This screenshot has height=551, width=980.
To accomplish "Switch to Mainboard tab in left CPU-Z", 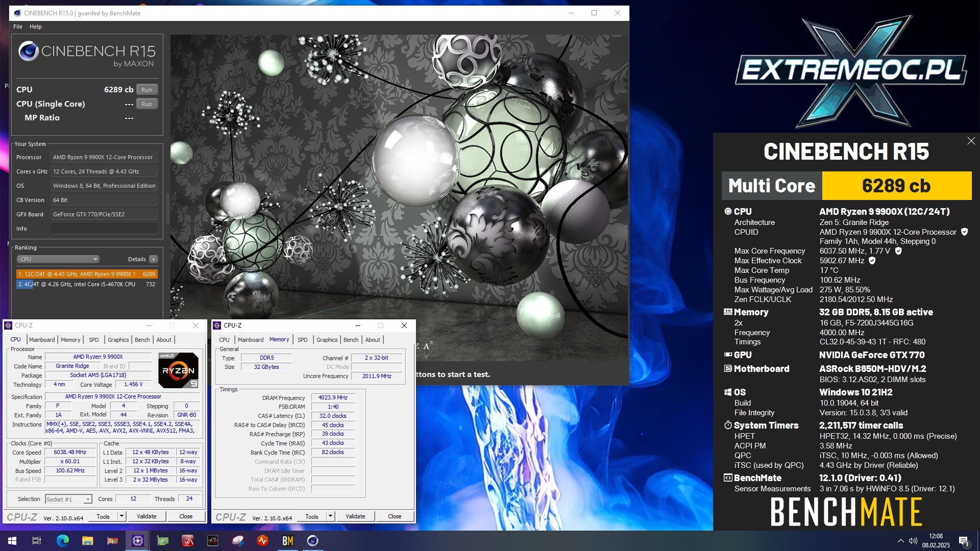I will tap(42, 340).
